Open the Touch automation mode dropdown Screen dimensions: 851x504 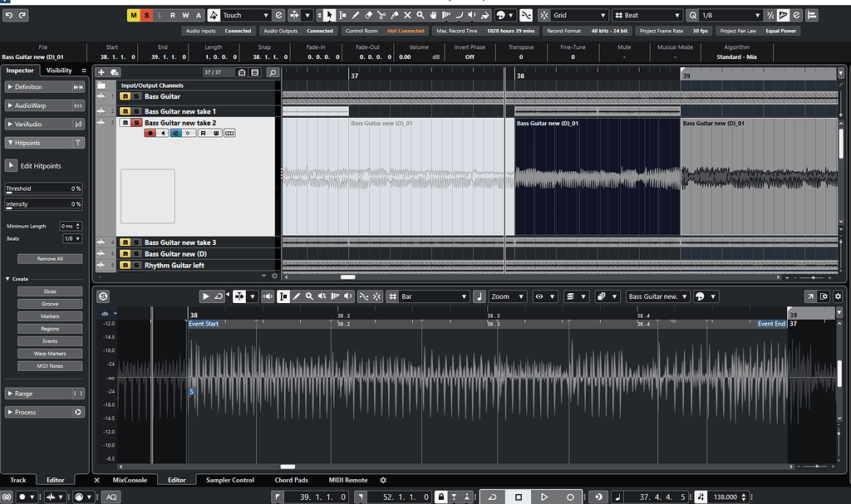pos(245,15)
